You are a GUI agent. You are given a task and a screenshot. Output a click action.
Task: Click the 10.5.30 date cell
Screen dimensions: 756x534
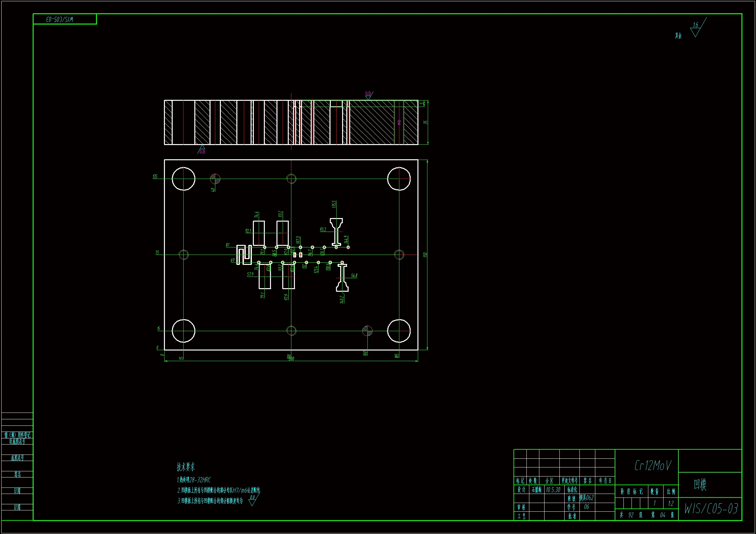pos(553,490)
